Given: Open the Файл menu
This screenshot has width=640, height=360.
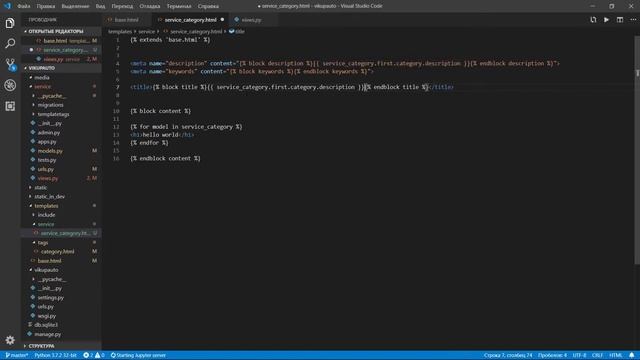Looking at the screenshot, I should tap(24, 6).
